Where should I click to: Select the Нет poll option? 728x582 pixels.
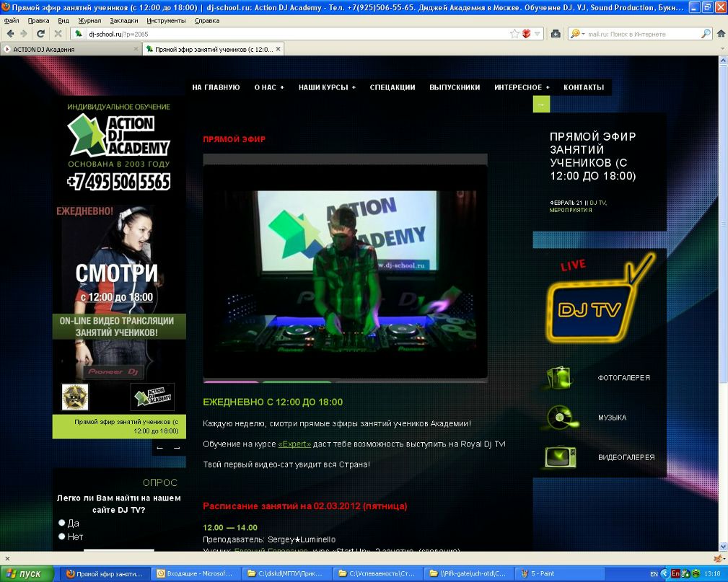(x=61, y=536)
